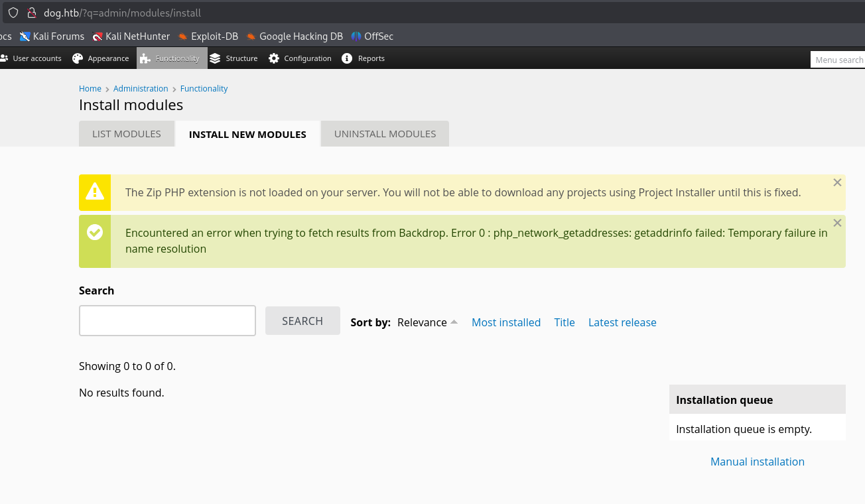This screenshot has width=865, height=504.
Task: Click the Structure layers icon
Action: pyautogui.click(x=215, y=58)
